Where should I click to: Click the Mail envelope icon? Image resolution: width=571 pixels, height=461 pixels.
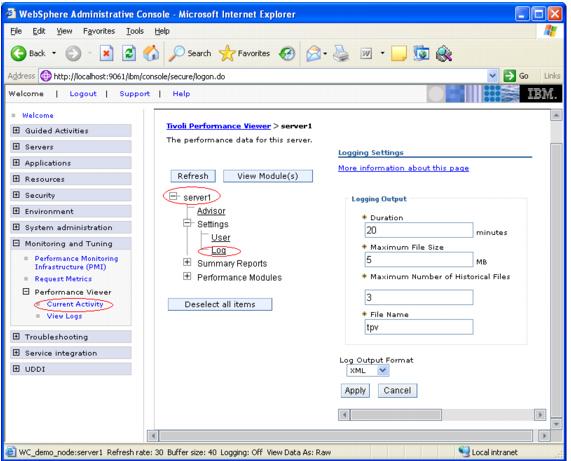click(x=313, y=54)
